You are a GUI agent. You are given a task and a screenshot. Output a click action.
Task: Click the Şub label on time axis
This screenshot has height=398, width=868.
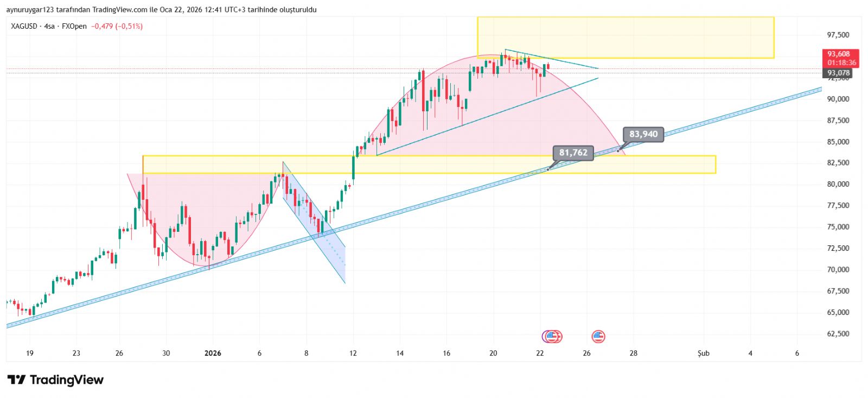tap(703, 353)
